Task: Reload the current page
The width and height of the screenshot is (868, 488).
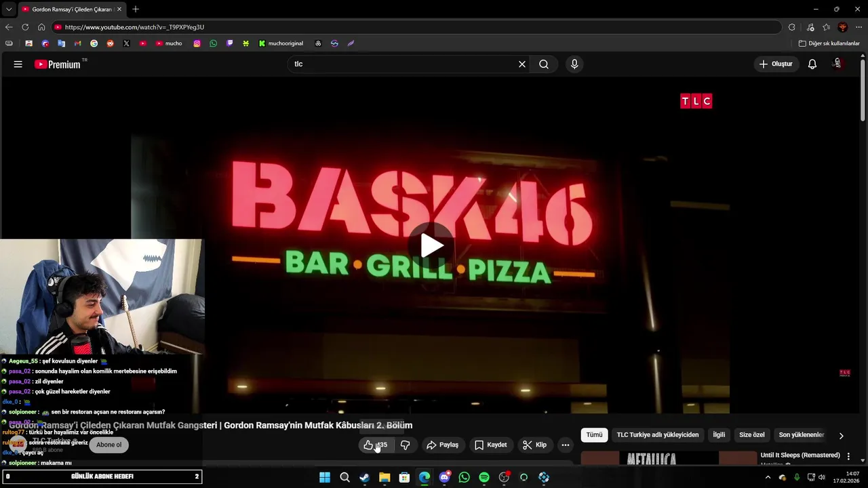Action: coord(25,27)
